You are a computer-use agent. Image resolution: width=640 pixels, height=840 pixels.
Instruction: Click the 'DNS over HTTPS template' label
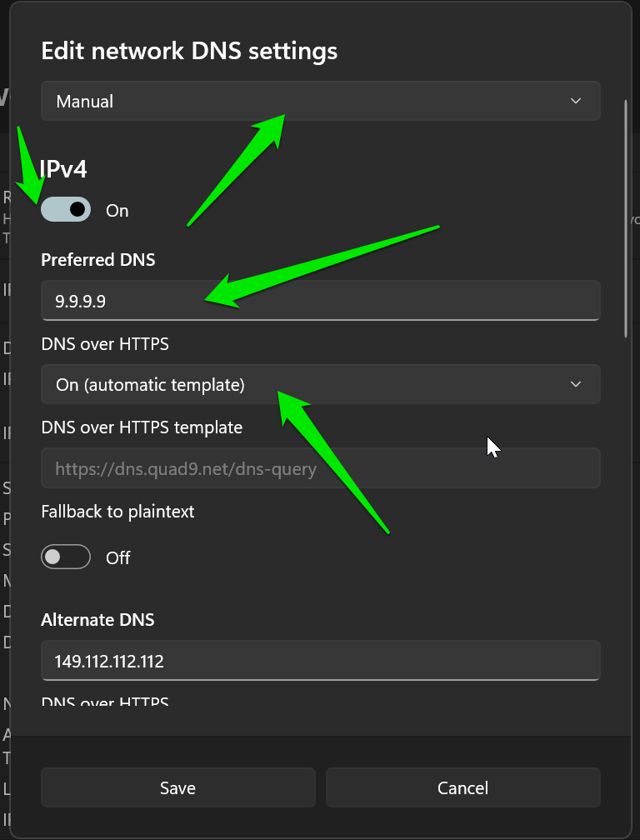[142, 427]
